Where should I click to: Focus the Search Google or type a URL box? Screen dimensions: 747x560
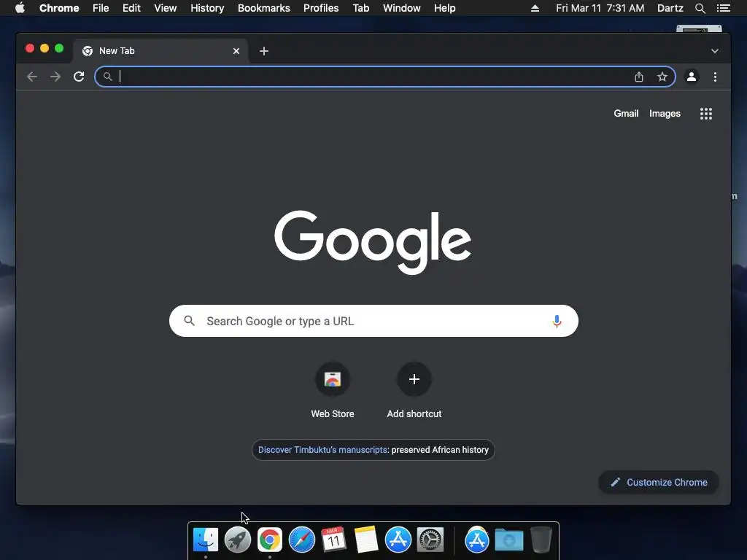coord(373,321)
